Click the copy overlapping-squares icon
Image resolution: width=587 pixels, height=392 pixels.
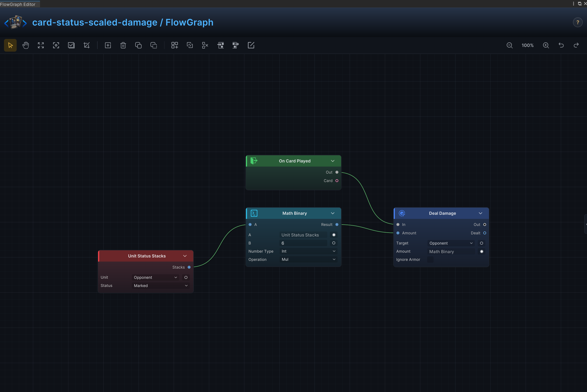point(138,45)
